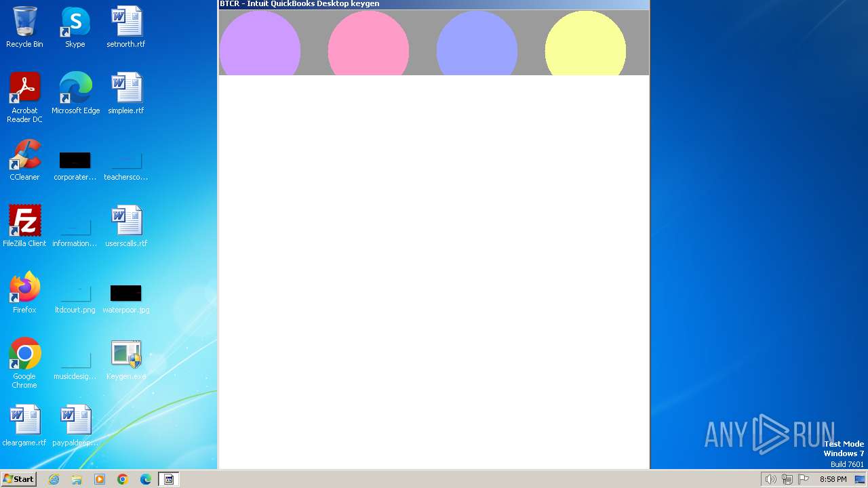This screenshot has width=868, height=488.
Task: Click the BTCR keygen window title bar
Action: pos(434,4)
